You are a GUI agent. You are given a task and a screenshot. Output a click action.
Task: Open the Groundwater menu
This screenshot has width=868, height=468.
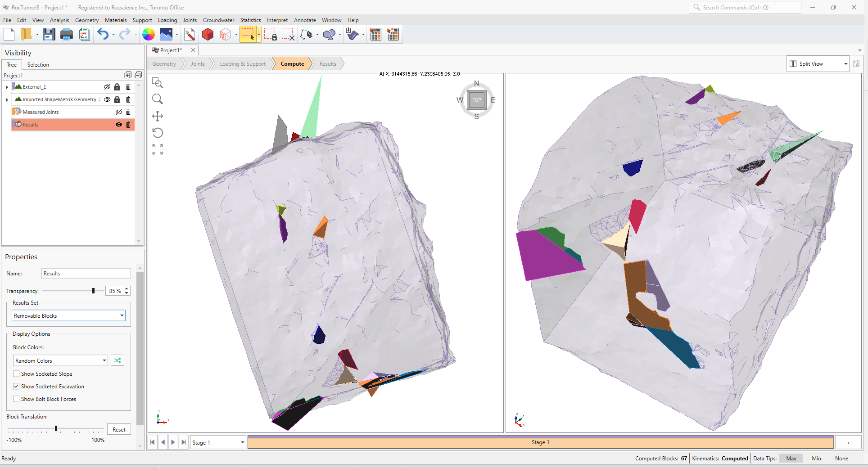point(218,20)
